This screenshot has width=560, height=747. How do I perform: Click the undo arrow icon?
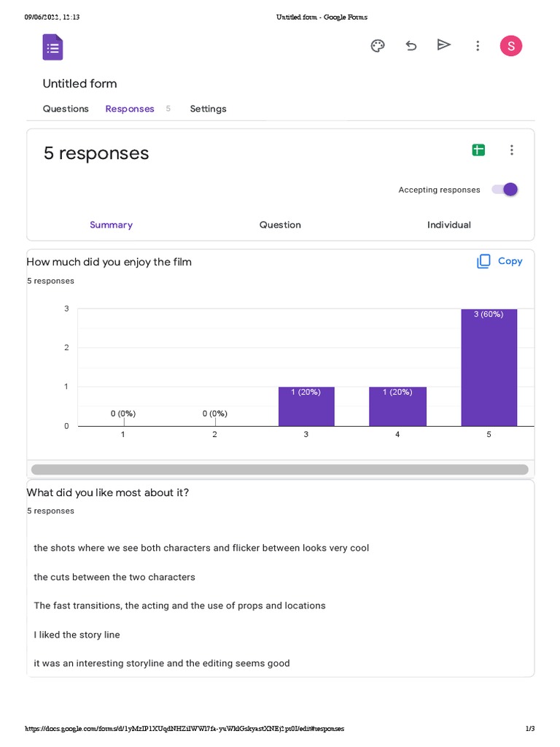click(411, 46)
